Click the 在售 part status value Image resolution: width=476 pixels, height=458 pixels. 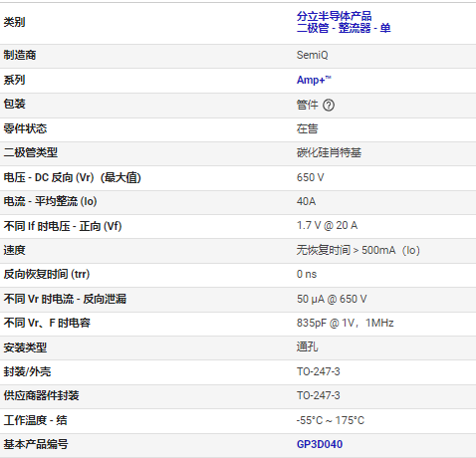[307, 128]
